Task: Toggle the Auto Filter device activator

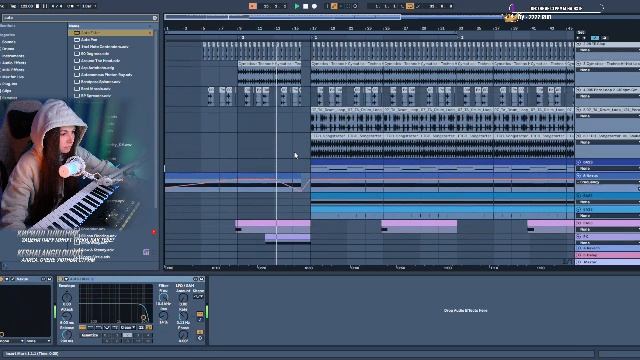Action: [61, 279]
